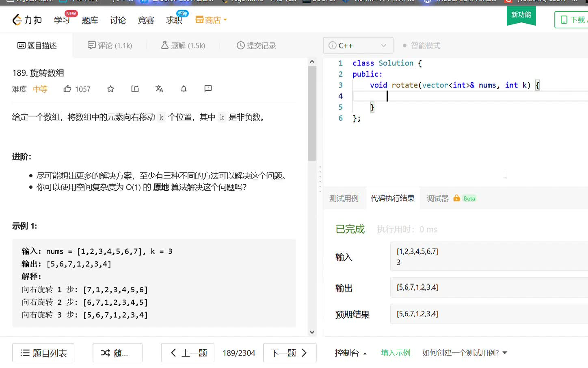Image resolution: width=588 pixels, height=368 pixels.
Task: Click the 填入示例 link
Action: click(x=396, y=353)
